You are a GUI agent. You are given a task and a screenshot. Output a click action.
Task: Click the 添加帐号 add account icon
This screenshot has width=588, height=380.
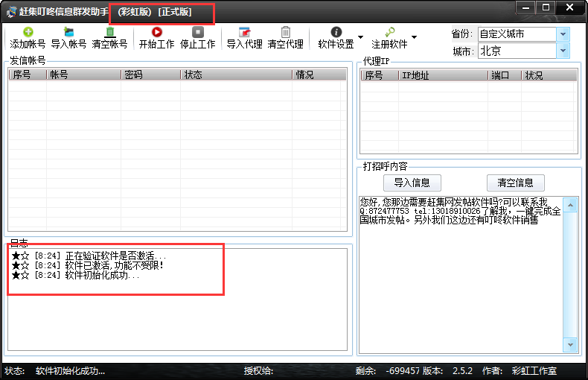(x=28, y=32)
